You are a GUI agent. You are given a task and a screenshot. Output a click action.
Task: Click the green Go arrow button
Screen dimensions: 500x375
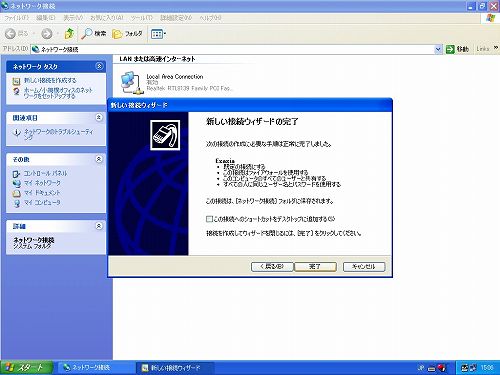450,49
